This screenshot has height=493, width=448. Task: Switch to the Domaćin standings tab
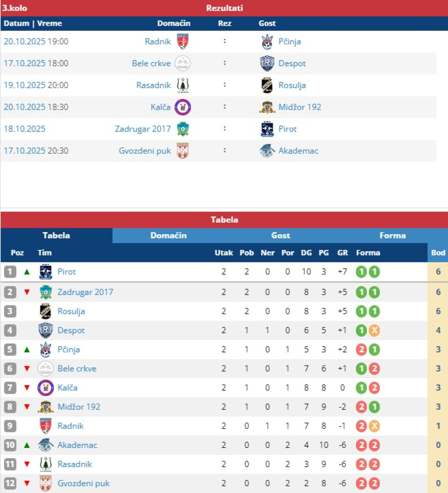(168, 235)
